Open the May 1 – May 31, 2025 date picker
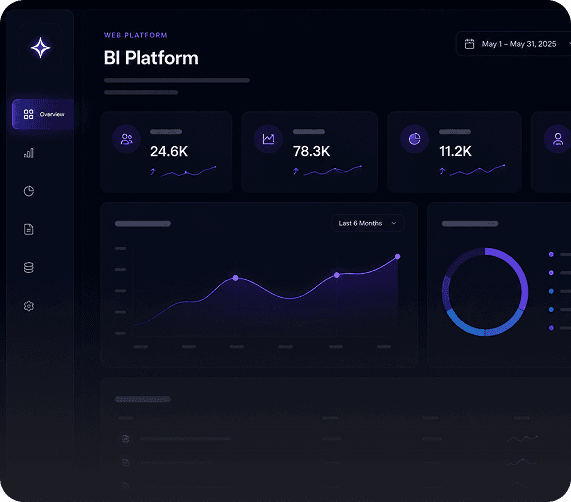571x502 pixels. click(513, 44)
